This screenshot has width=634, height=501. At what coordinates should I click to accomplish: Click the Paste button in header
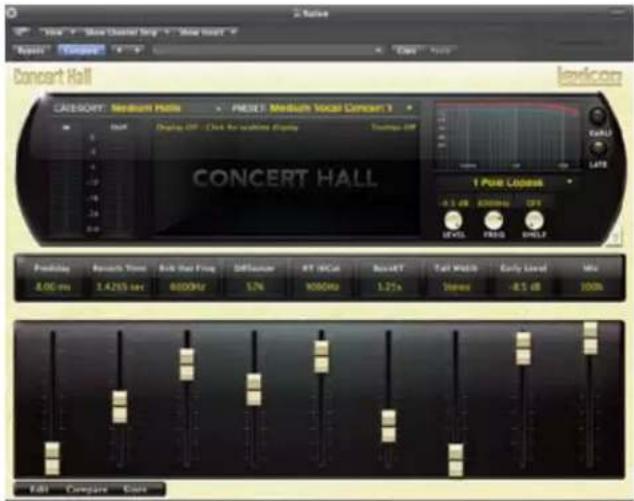[441, 51]
